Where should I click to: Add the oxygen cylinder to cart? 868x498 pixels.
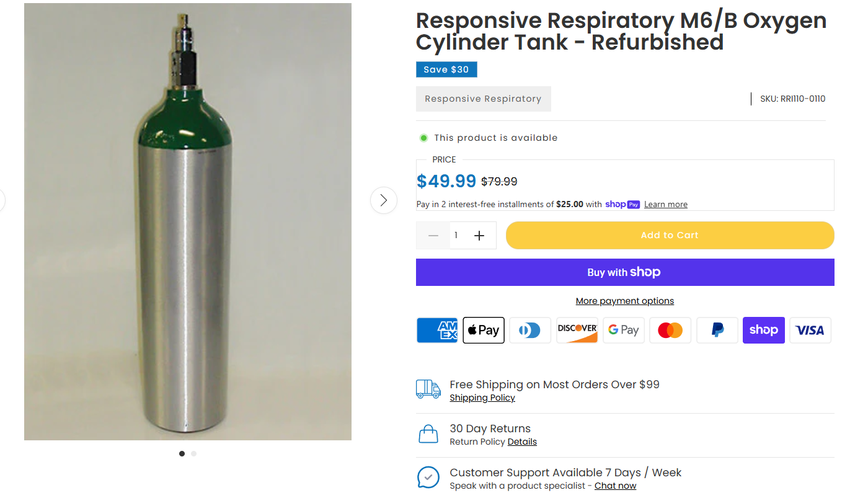pyautogui.click(x=670, y=236)
